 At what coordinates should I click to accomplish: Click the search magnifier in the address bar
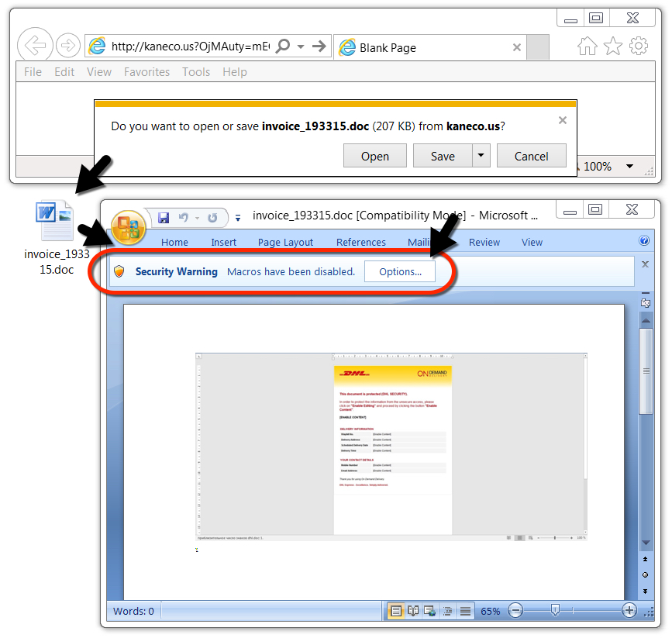[283, 46]
